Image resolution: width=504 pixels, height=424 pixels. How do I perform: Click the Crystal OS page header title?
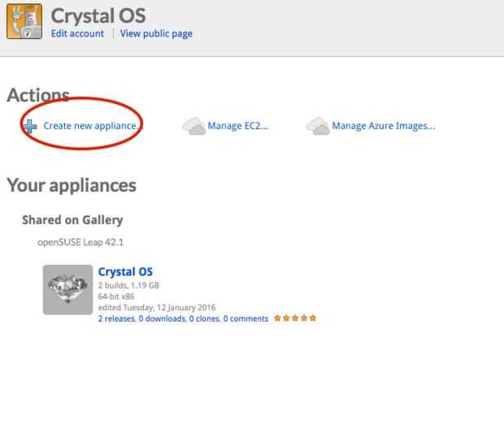point(98,15)
